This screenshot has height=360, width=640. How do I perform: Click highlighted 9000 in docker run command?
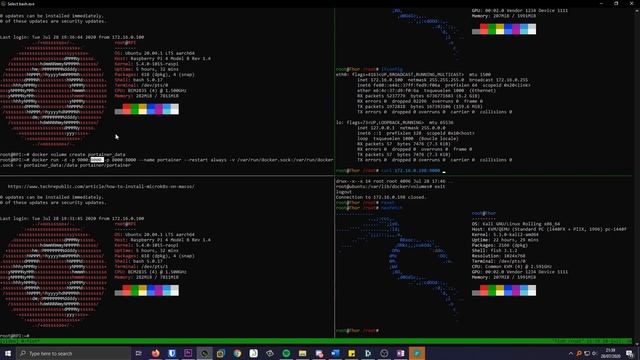click(x=97, y=160)
